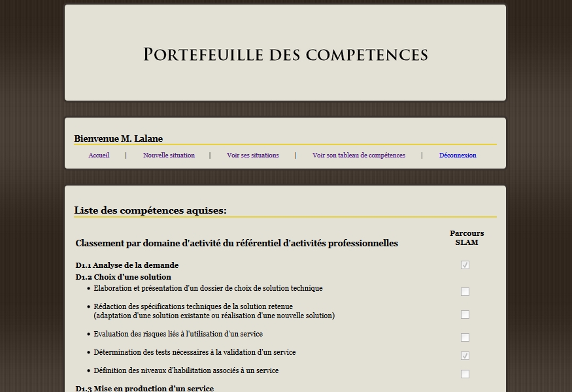Click the Portefeuille des competences title
Screen dimensions: 572x392
point(285,55)
